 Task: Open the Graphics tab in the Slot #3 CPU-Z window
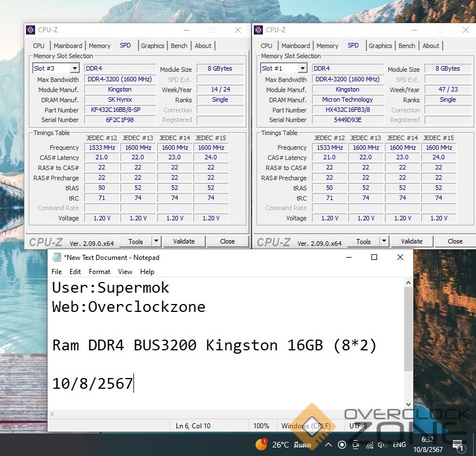pos(153,46)
